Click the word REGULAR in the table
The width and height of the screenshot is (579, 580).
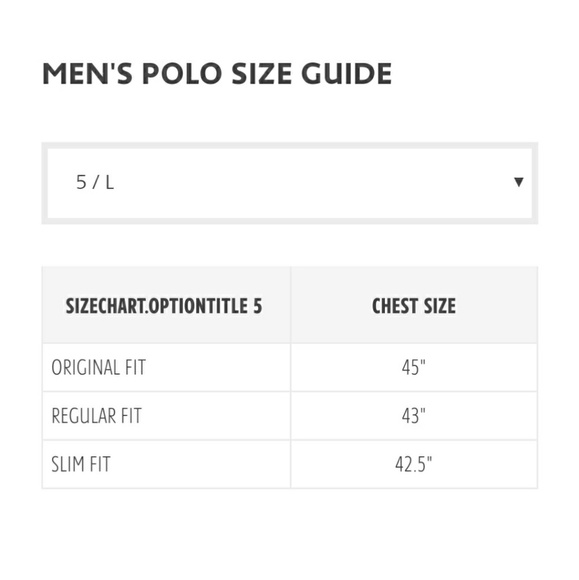pos(79,416)
